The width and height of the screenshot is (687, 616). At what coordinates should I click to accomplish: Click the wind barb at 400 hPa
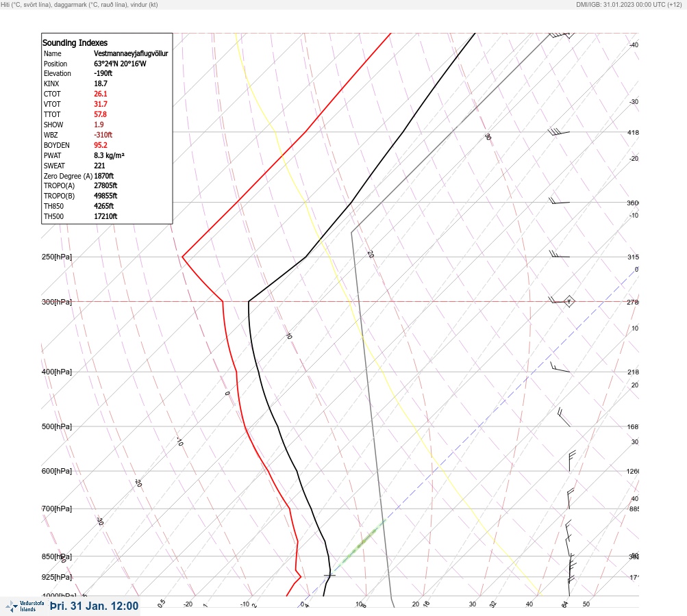560,368
